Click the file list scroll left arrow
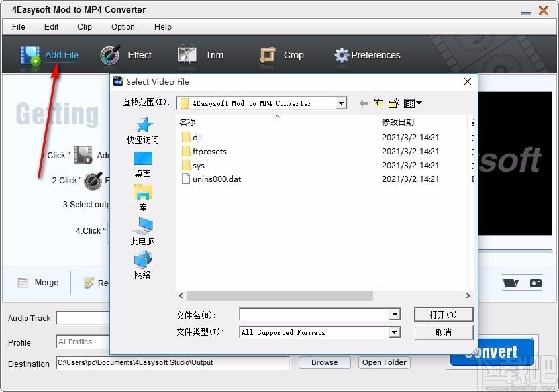Image resolution: width=559 pixels, height=392 pixels. pos(181,296)
